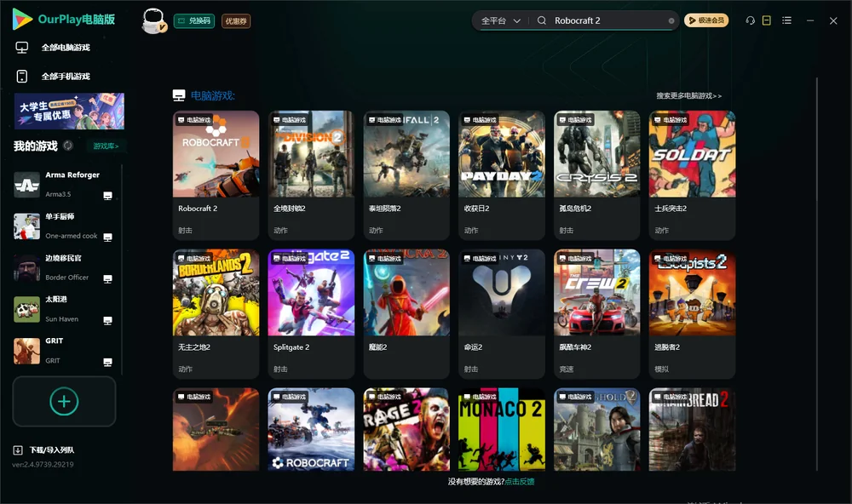852x504 pixels.
Task: Click 搜索更多电脑游戏 link
Action: [x=688, y=95]
